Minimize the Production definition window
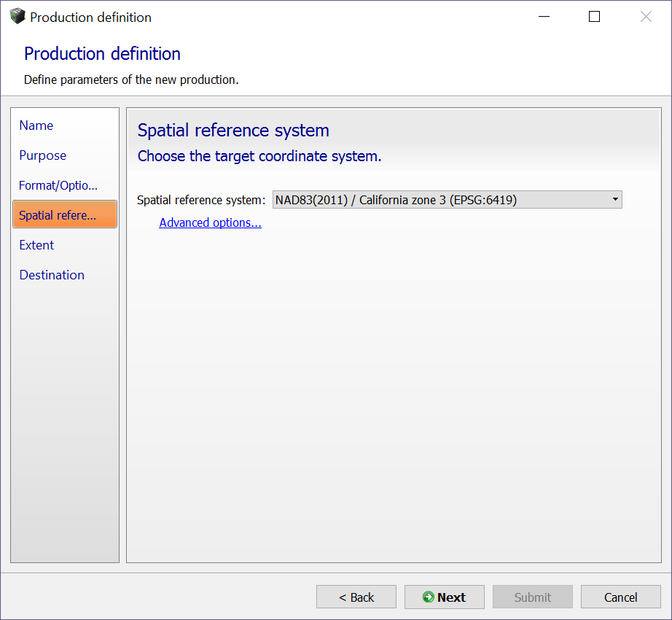This screenshot has height=620, width=672. (543, 17)
